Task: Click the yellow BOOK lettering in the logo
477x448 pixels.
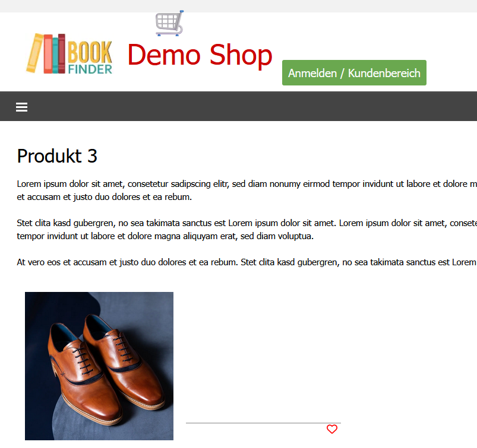Action: (x=90, y=52)
